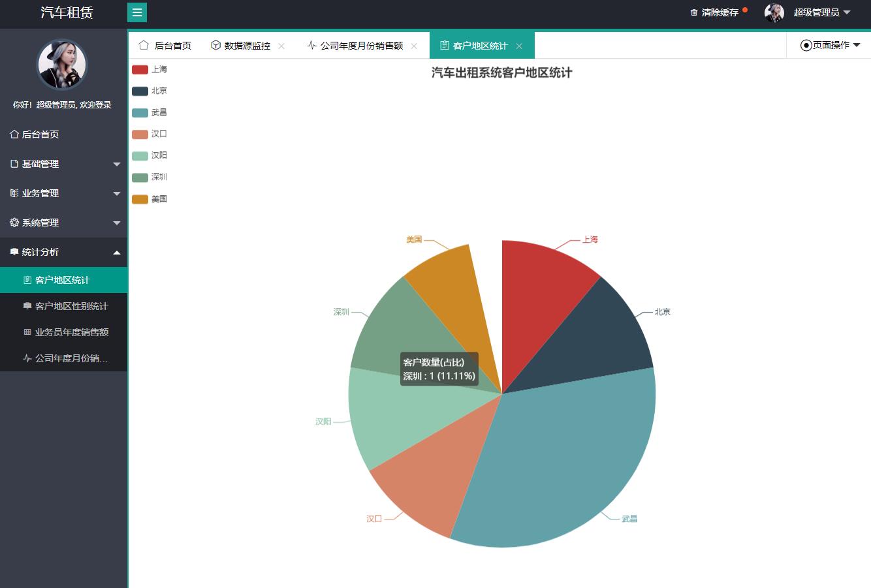This screenshot has width=871, height=588.
Task: Click the trash icon beside 清除缓存
Action: pos(694,12)
